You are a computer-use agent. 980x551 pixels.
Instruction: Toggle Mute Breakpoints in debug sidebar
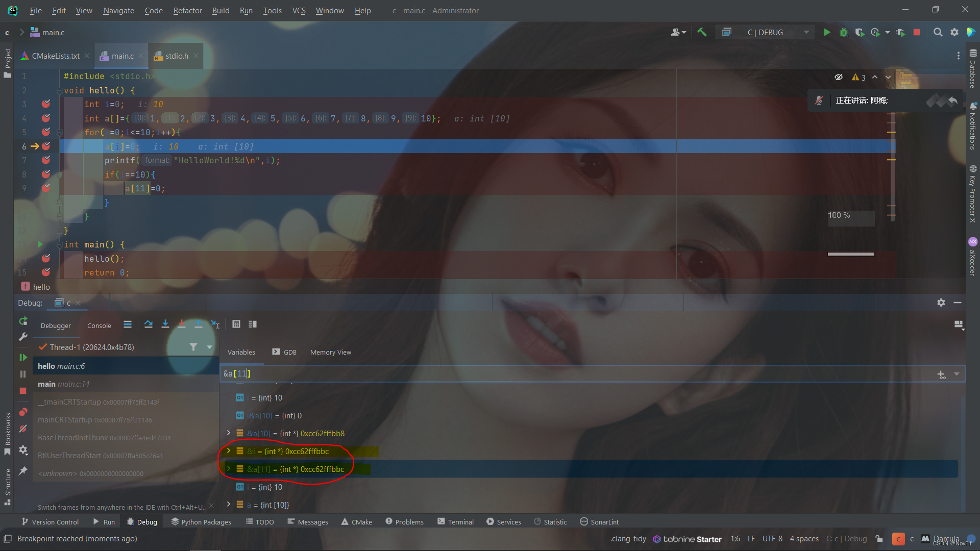click(x=23, y=429)
